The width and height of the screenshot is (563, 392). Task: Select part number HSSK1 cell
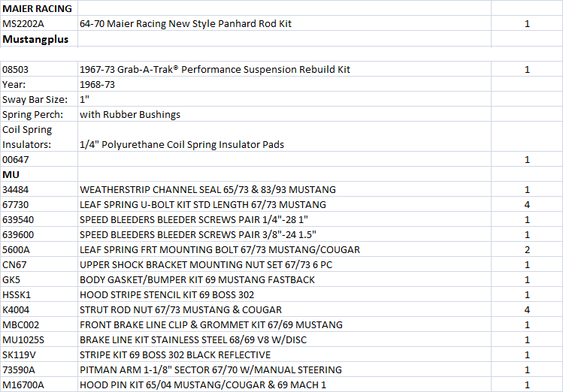click(x=39, y=295)
